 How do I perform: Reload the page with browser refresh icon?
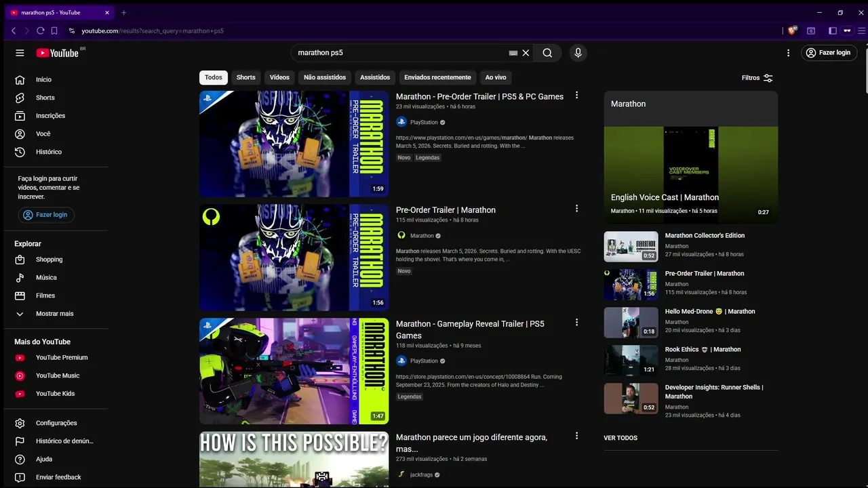(x=41, y=30)
